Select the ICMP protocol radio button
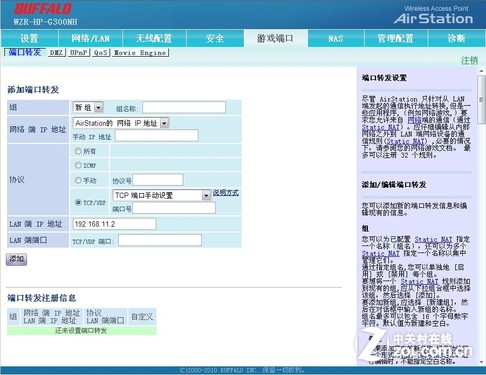 tap(78, 165)
